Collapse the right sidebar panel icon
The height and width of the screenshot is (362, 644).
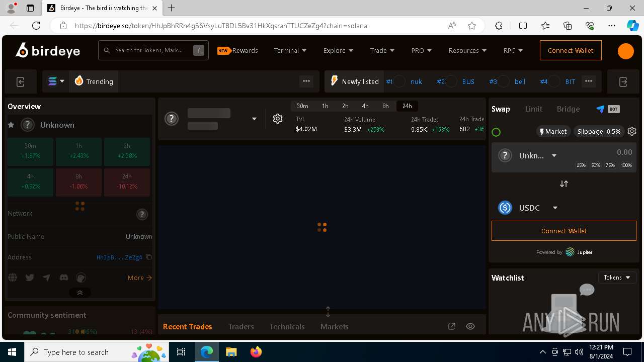pyautogui.click(x=623, y=82)
